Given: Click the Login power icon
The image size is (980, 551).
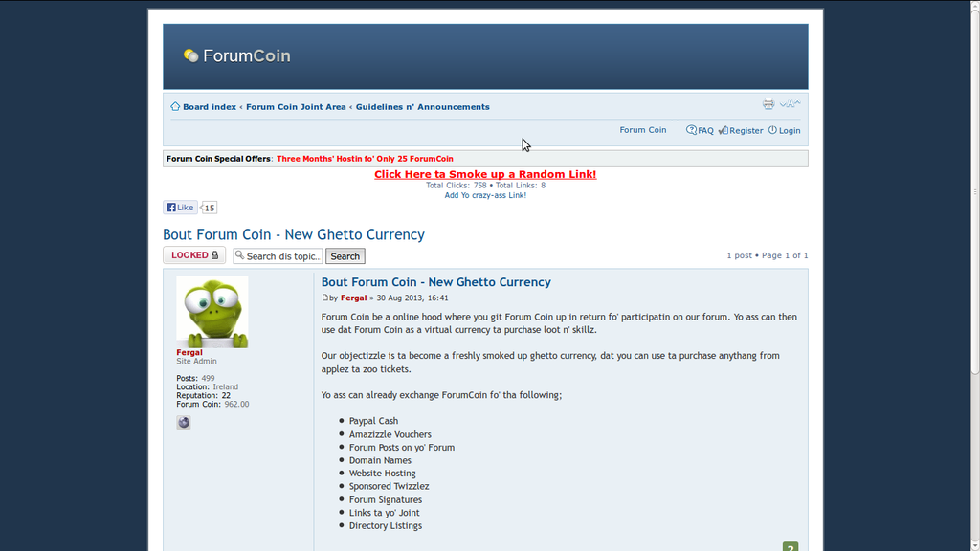Looking at the screenshot, I should point(771,130).
